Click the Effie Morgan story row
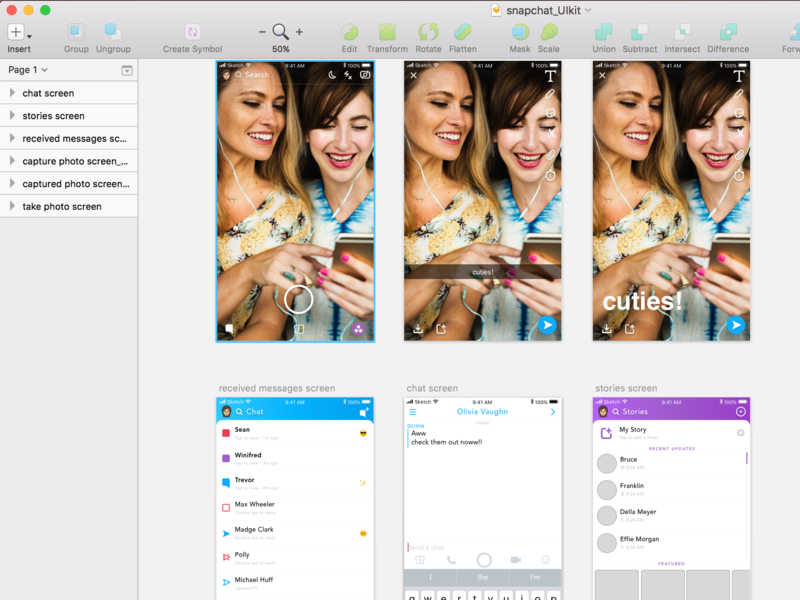800x600 pixels. 671,542
